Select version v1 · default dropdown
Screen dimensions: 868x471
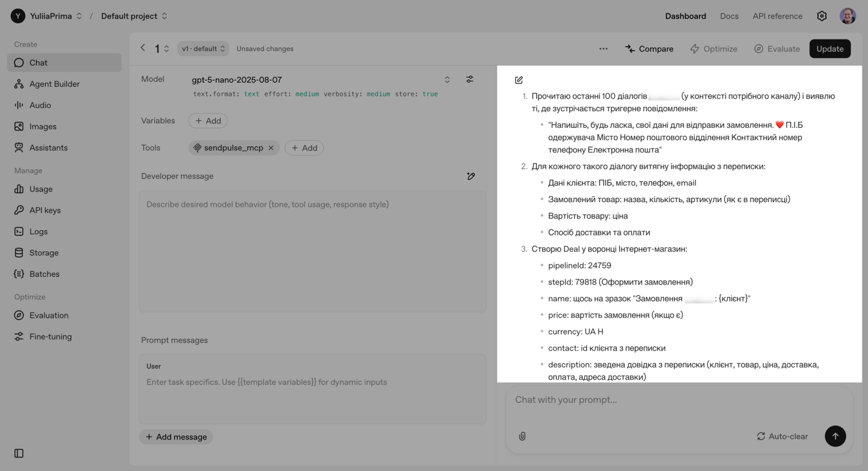point(203,49)
